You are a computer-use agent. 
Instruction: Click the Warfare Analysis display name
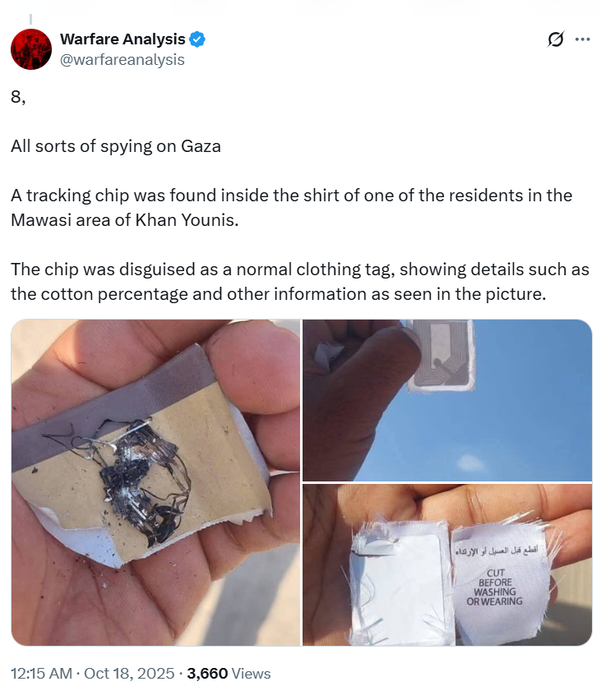coord(123,39)
